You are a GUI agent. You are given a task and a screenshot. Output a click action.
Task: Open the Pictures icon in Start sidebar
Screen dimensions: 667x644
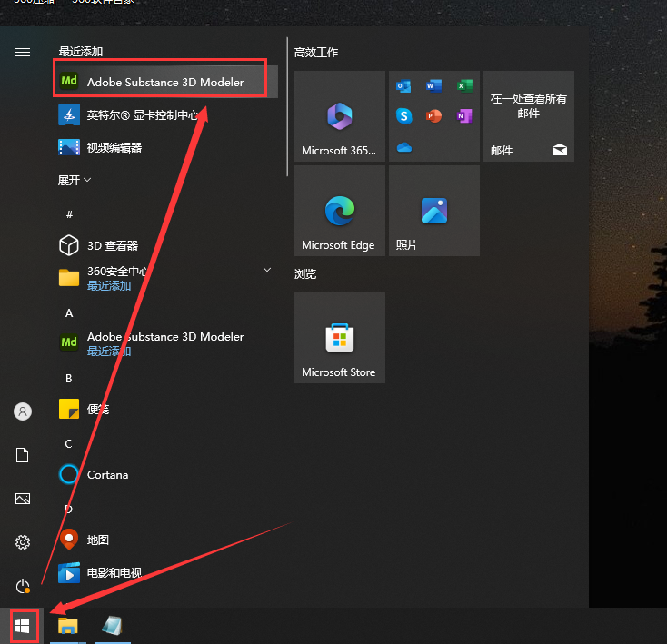[23, 499]
